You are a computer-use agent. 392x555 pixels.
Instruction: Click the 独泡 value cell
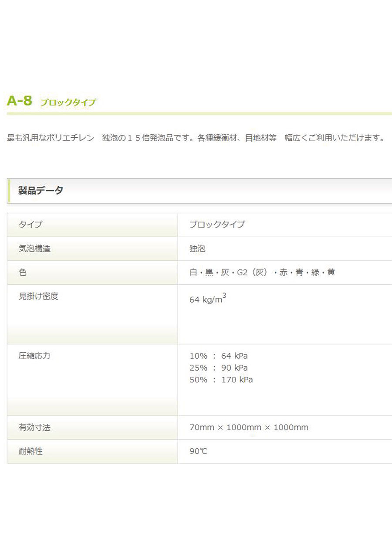pyautogui.click(x=197, y=249)
